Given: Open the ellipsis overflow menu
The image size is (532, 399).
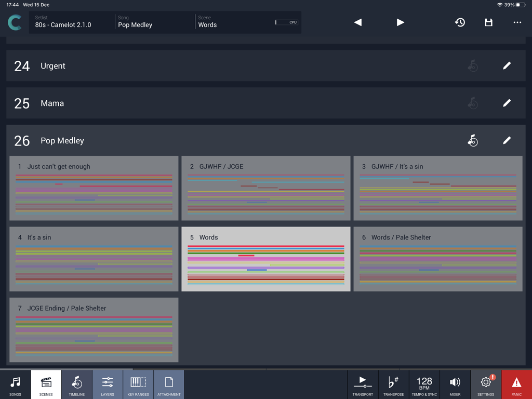Looking at the screenshot, I should (x=517, y=22).
